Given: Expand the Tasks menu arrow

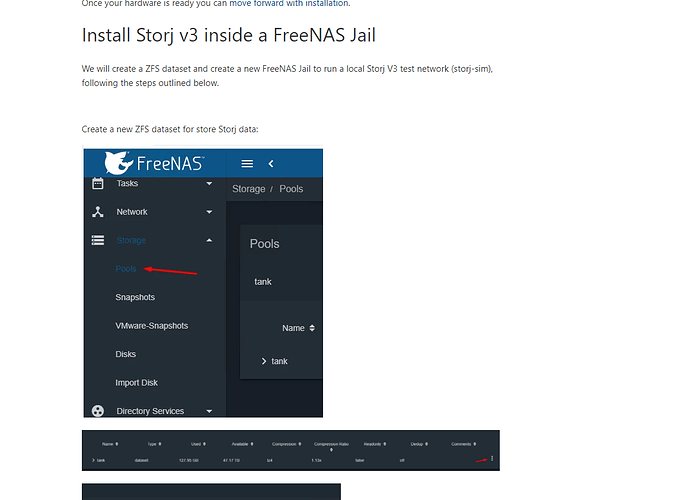Looking at the screenshot, I should [209, 184].
